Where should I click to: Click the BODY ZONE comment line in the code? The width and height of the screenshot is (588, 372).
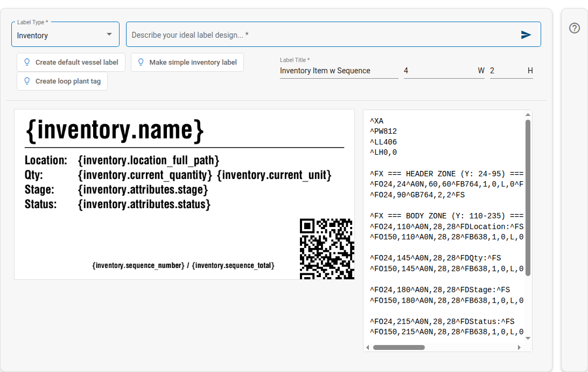[446, 216]
